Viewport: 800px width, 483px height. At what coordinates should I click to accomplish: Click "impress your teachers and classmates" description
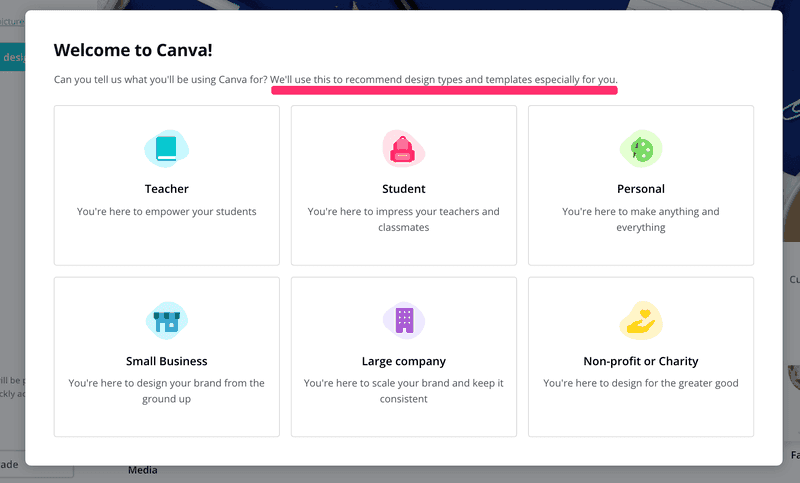404,219
